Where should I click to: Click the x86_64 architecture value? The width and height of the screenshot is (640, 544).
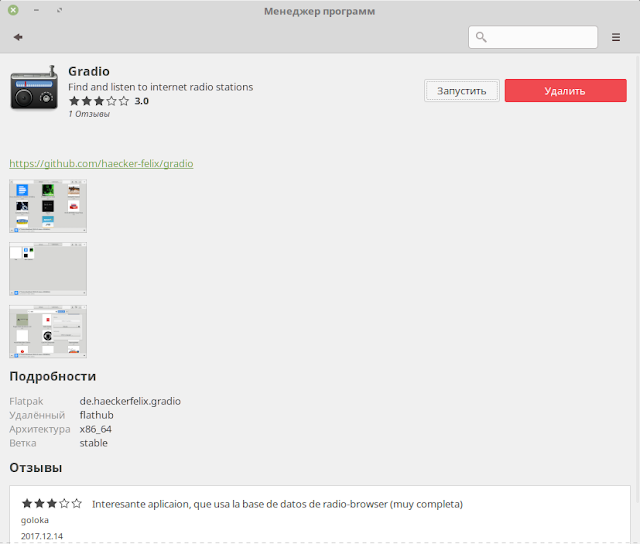(x=96, y=429)
